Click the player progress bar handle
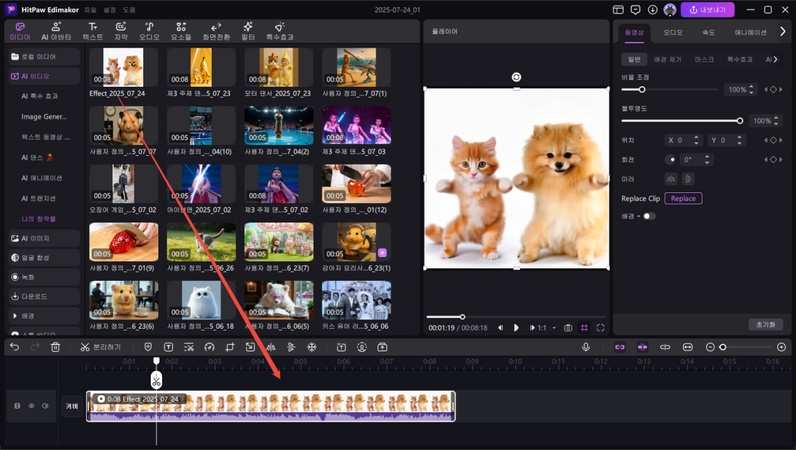Viewport: 796px width, 450px height. [x=462, y=316]
